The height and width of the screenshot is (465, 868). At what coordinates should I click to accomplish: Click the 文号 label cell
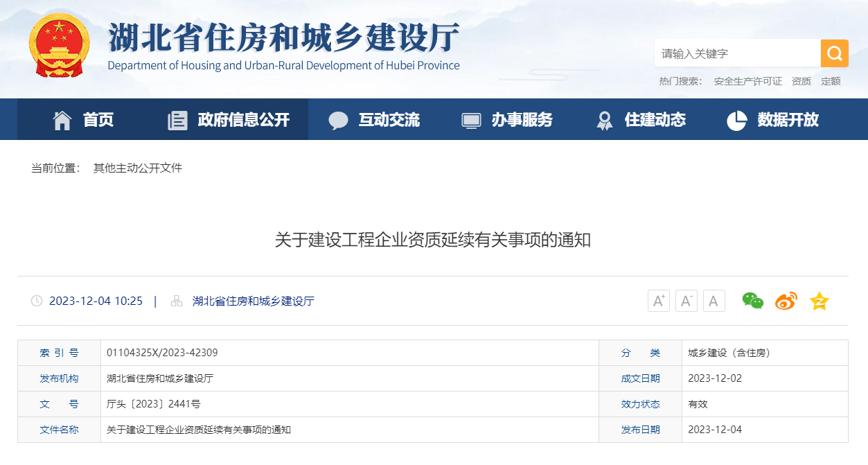59,404
